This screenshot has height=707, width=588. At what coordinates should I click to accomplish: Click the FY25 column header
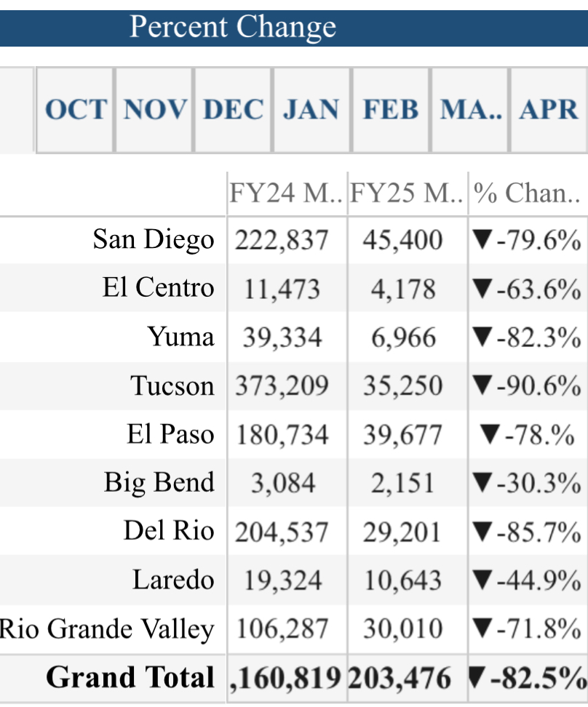pos(408,193)
